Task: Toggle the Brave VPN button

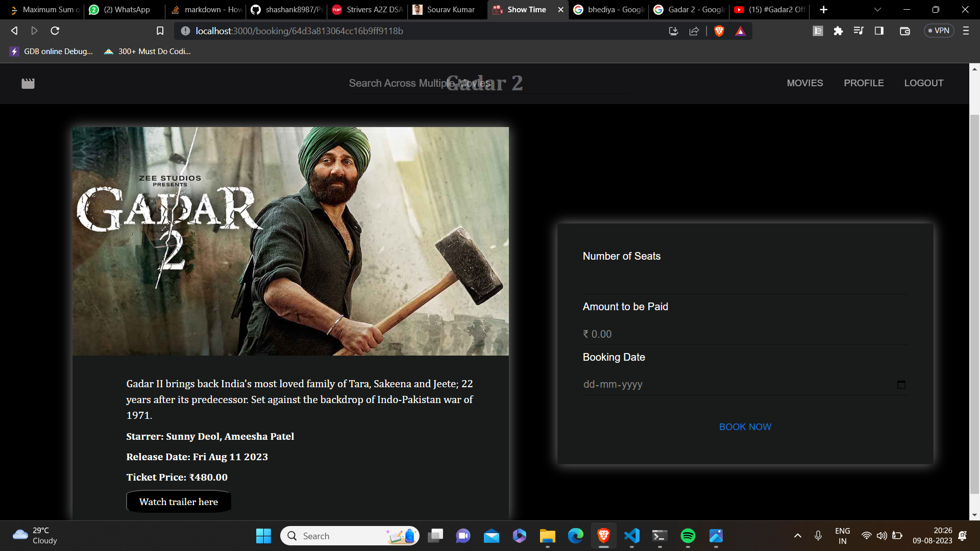Action: (939, 31)
